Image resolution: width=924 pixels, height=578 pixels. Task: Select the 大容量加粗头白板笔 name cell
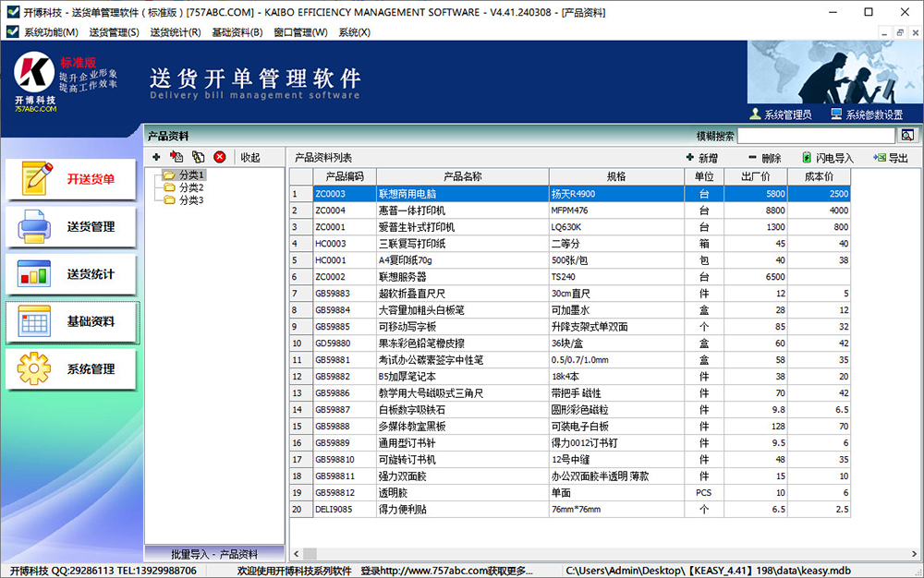pos(463,309)
